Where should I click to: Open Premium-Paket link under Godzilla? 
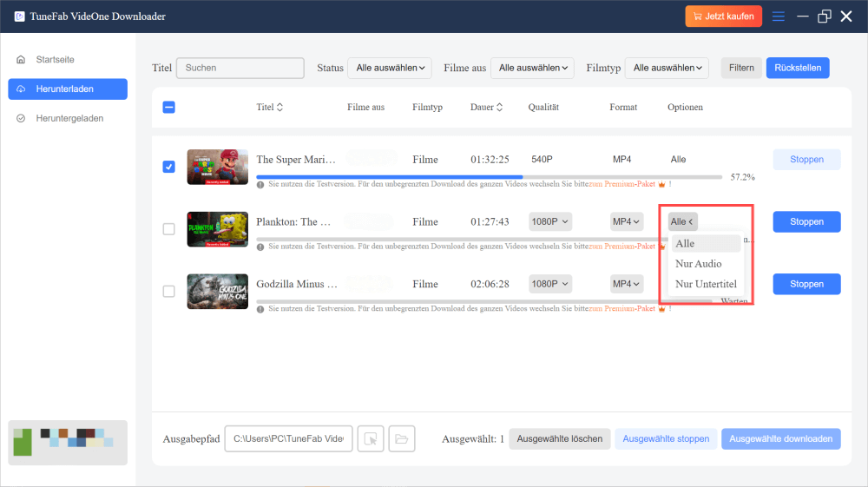(622, 308)
